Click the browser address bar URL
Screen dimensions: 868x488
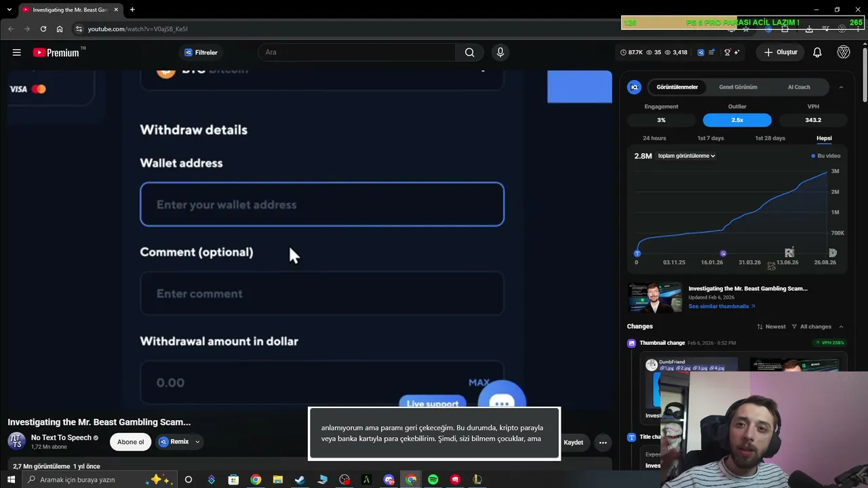pos(138,29)
